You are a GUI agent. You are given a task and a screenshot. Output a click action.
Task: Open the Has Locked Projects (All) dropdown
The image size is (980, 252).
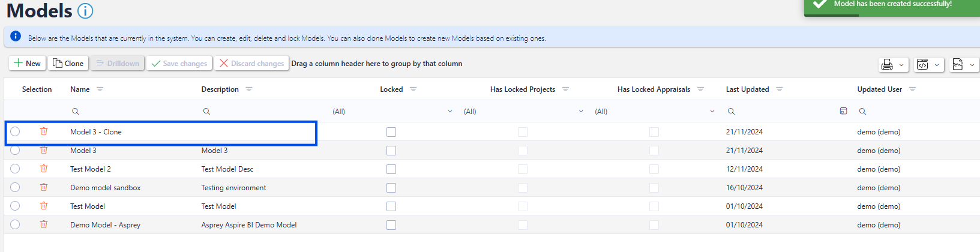point(580,112)
